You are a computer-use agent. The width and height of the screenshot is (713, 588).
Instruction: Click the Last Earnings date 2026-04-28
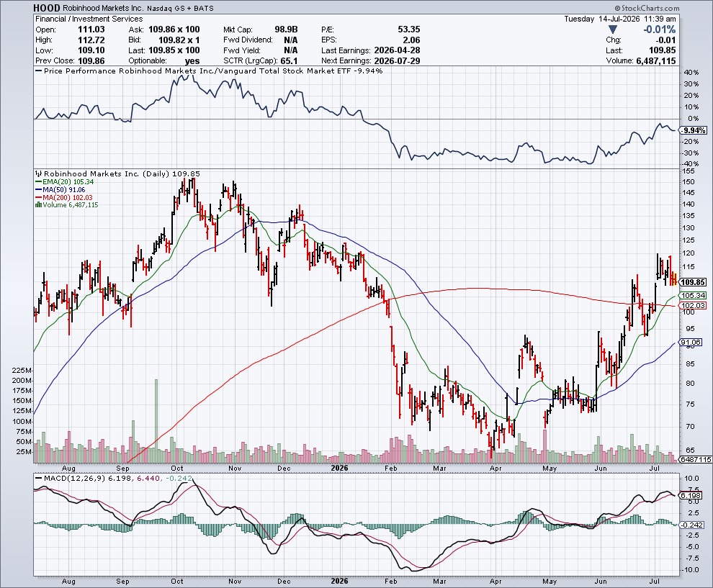tap(397, 50)
